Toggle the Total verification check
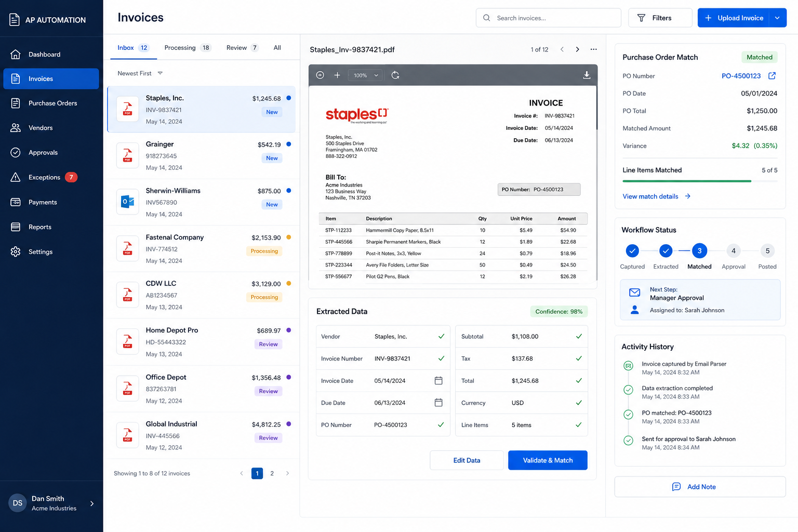This screenshot has width=798, height=532. point(579,381)
